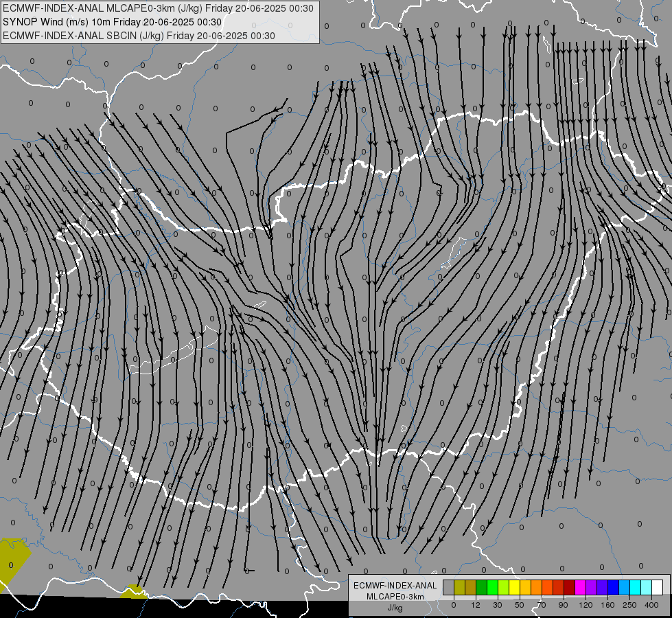The width and height of the screenshot is (672, 618).
Task: Click the legend tick label 120
Action: click(586, 605)
